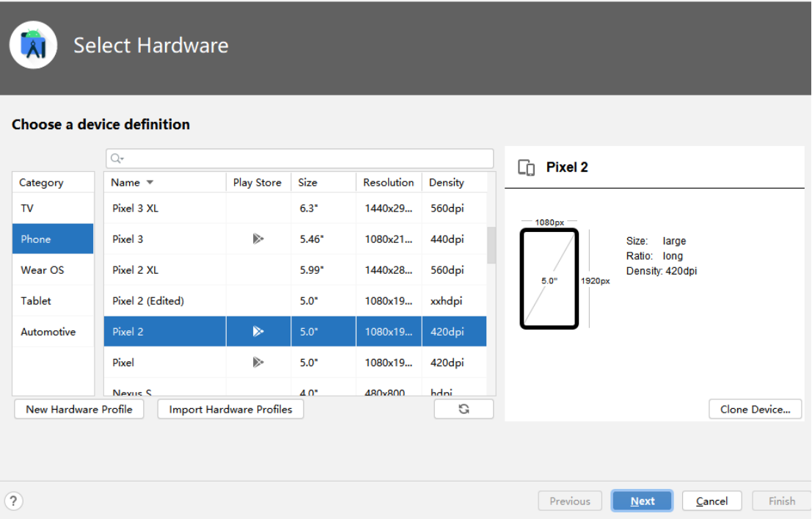Select the Pixel 2 (Edited) row
Viewport: 812px width, 519px height.
point(295,301)
